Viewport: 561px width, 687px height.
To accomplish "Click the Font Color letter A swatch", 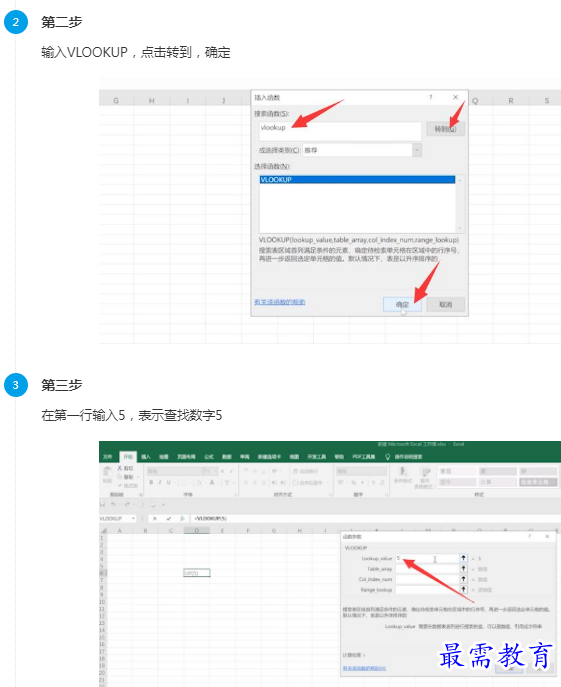I will 212,482.
